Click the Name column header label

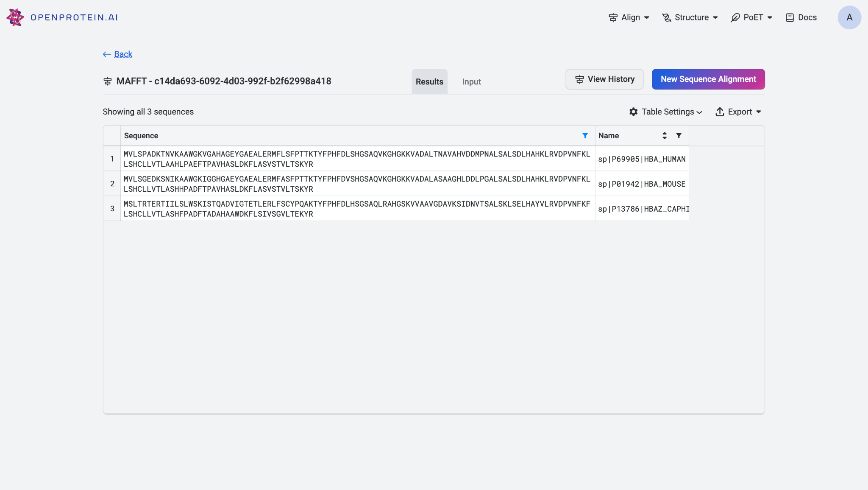tap(609, 136)
